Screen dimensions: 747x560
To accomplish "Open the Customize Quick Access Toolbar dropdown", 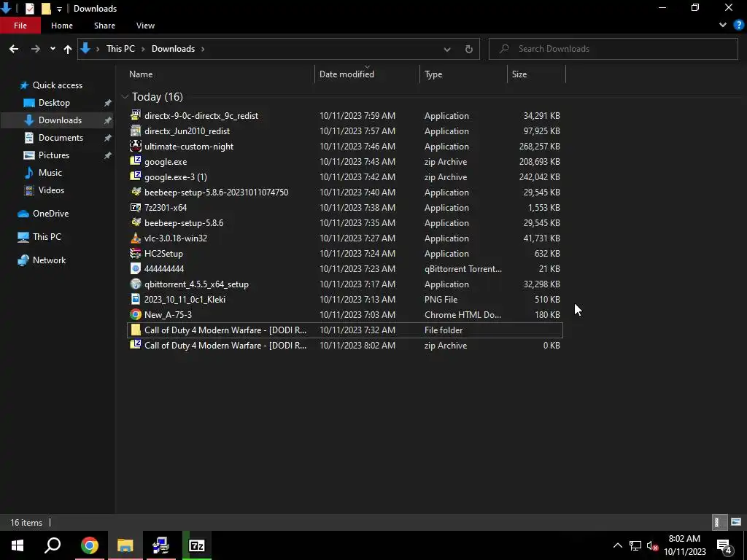I will (59, 9).
